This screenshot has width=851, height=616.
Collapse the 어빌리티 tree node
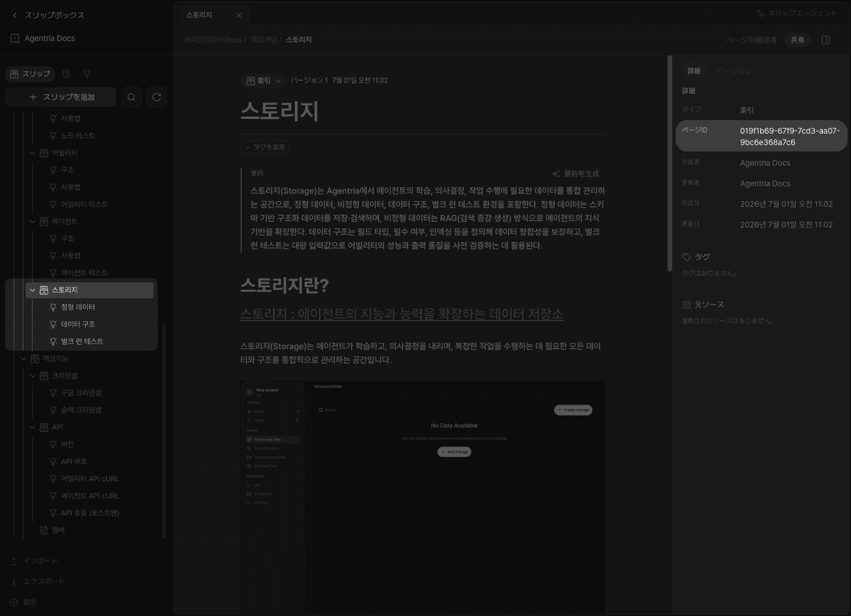coord(32,153)
